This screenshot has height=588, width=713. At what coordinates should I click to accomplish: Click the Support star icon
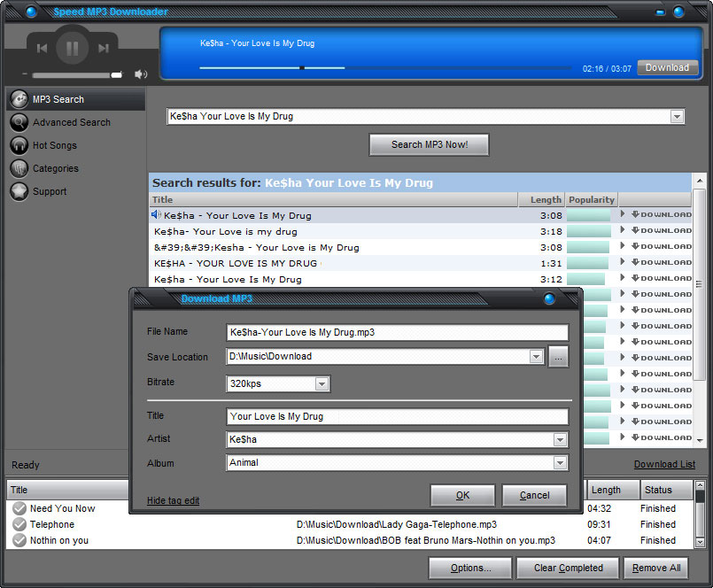pyautogui.click(x=19, y=191)
